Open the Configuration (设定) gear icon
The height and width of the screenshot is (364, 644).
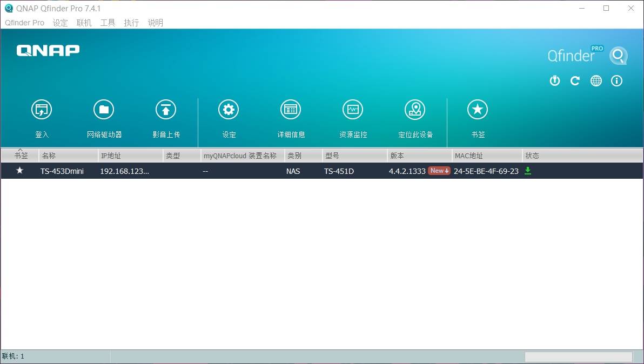(229, 110)
